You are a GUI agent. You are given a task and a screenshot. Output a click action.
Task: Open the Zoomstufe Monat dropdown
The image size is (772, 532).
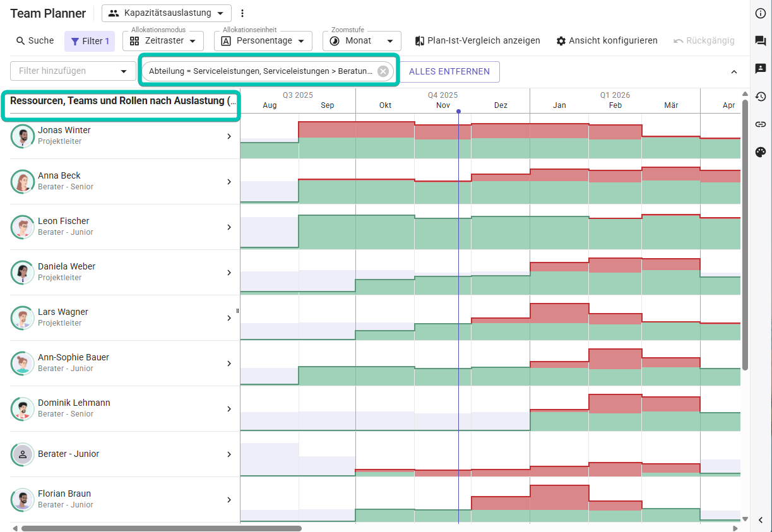(362, 41)
